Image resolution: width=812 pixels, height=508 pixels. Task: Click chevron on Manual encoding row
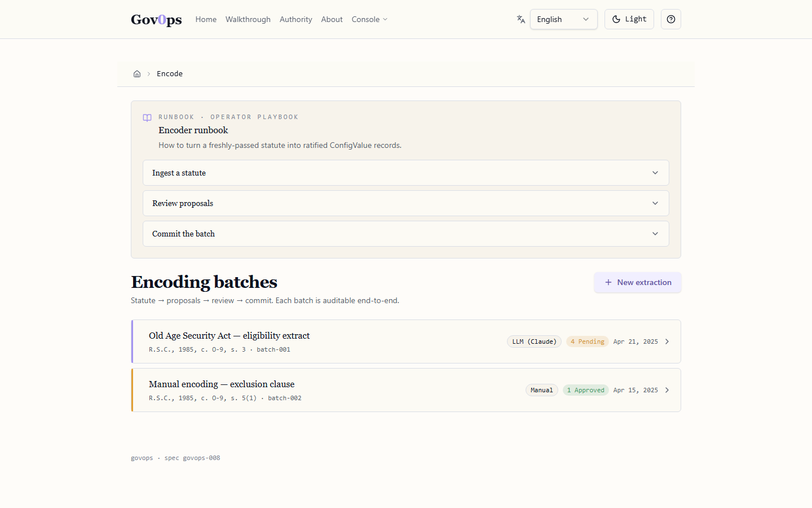[x=667, y=390]
